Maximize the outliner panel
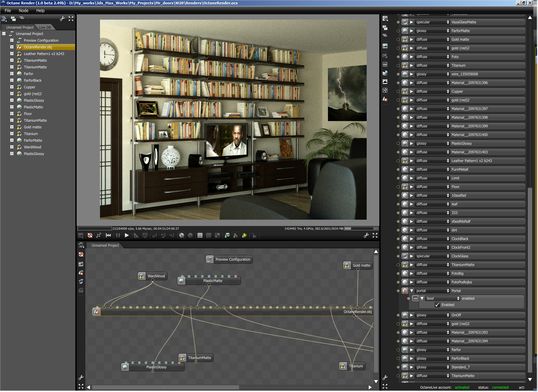Image resolution: width=538 pixels, height=392 pixels. (x=71, y=19)
